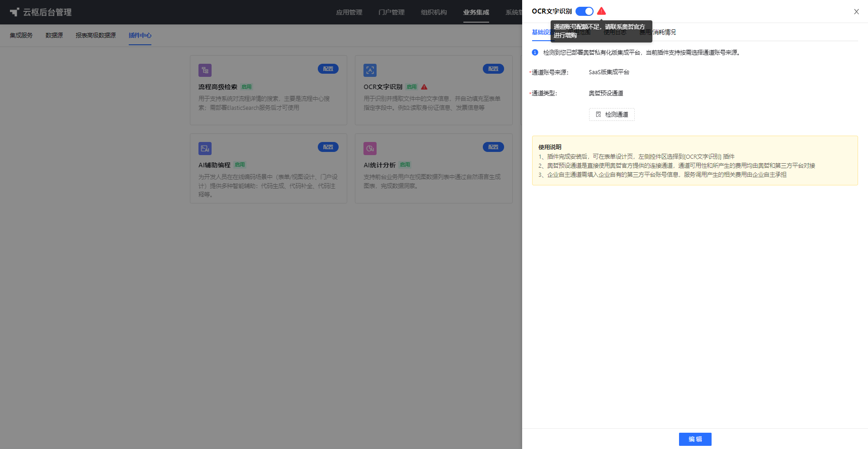868x449 pixels.
Task: Click the 启用 tag beside 流程高级检索
Action: [246, 87]
